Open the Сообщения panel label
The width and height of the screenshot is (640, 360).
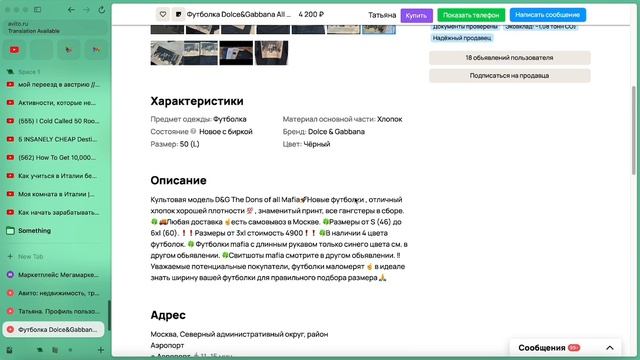[x=542, y=348]
